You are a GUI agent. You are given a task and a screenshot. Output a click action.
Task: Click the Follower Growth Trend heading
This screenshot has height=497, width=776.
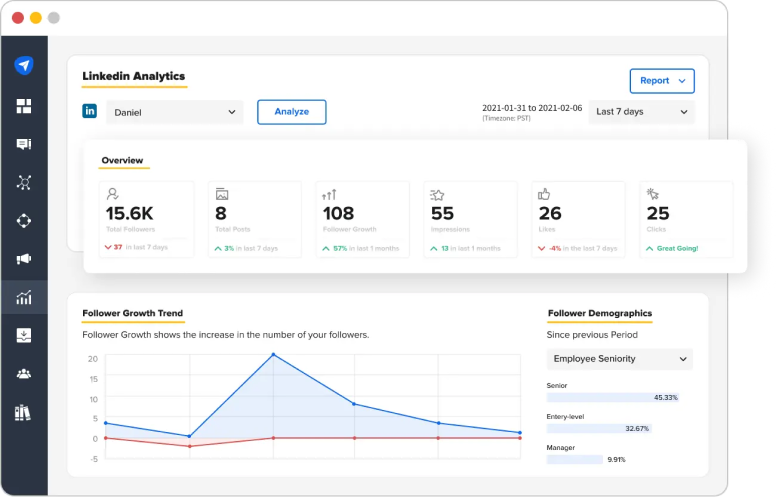[133, 313]
